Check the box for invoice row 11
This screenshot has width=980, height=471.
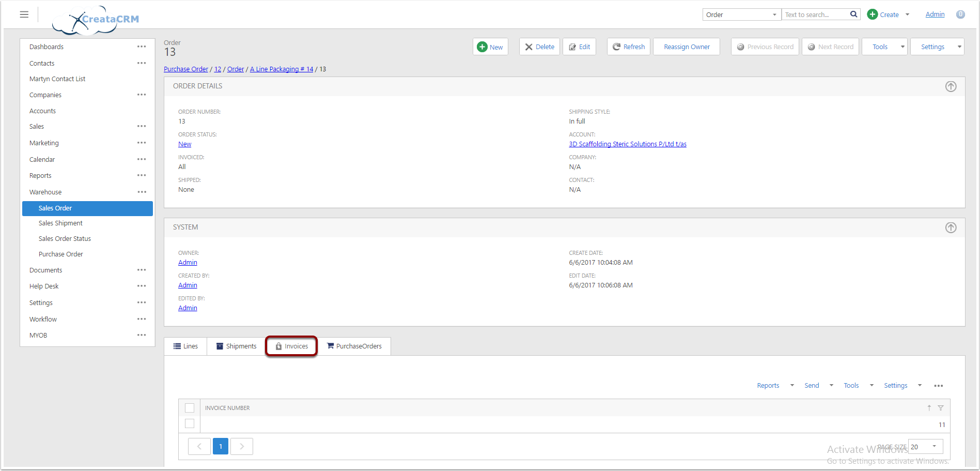click(190, 423)
